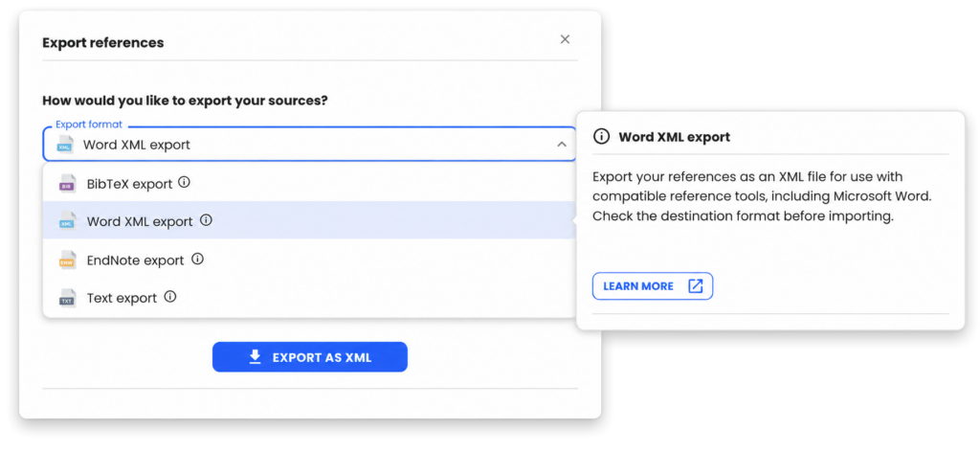The width and height of the screenshot is (980, 452).
Task: Open info icon beside EndNote export
Action: [197, 259]
